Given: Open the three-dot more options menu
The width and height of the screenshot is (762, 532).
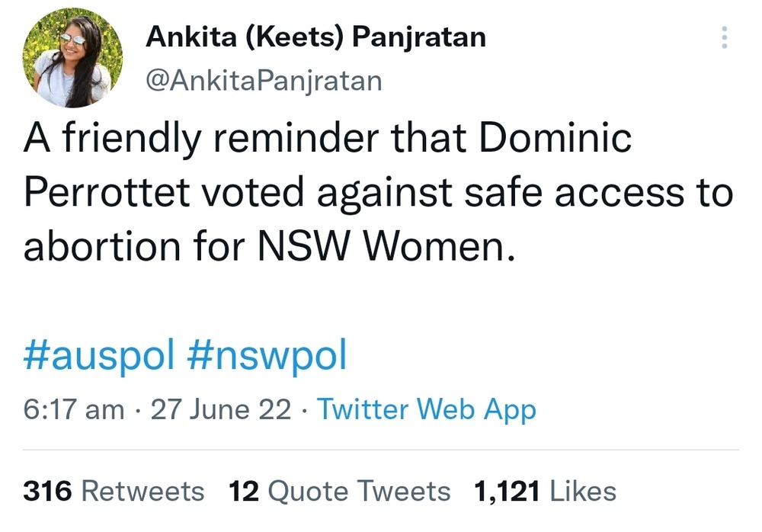Looking at the screenshot, I should 724,37.
